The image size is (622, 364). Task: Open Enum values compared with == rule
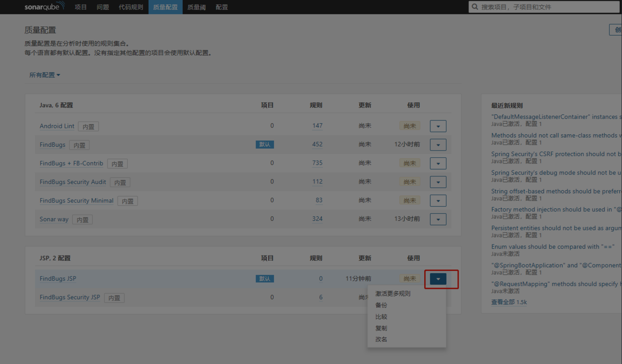click(x=553, y=246)
